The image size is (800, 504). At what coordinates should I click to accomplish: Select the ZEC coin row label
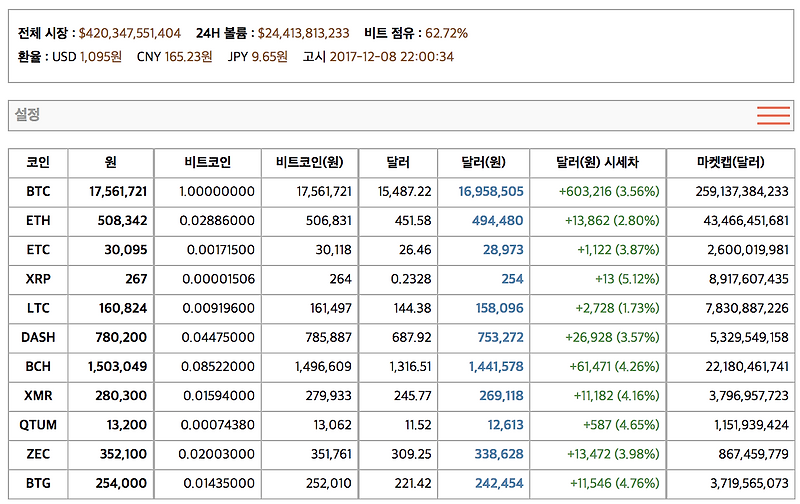click(x=38, y=454)
